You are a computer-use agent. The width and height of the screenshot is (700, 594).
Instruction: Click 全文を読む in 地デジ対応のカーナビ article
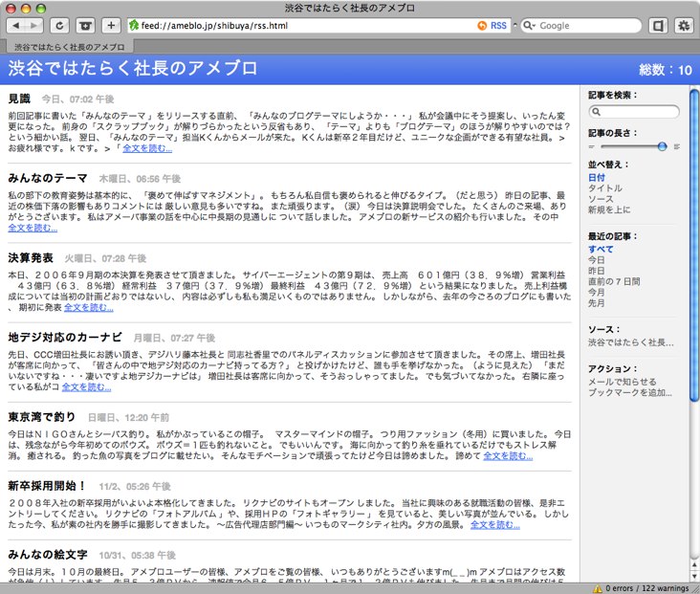[86, 386]
